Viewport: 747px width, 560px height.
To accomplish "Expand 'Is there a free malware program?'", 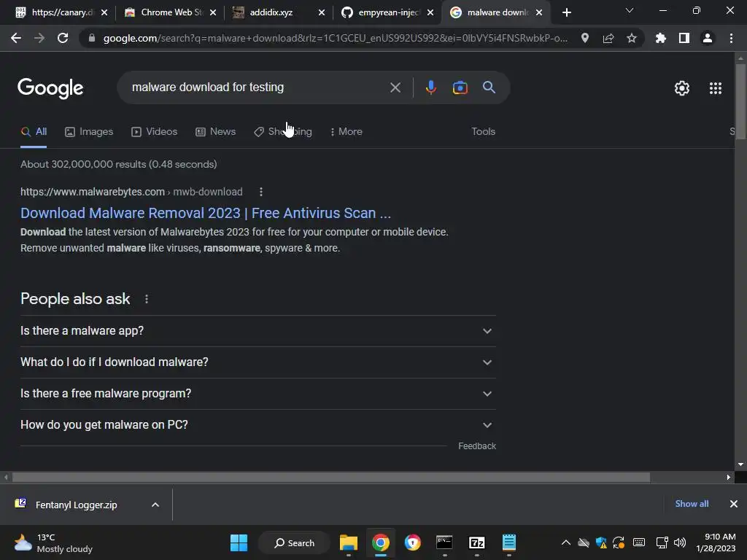I will [258, 394].
